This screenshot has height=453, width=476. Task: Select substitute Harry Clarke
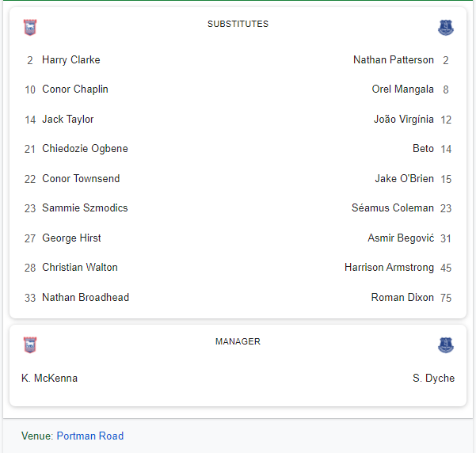click(x=70, y=60)
